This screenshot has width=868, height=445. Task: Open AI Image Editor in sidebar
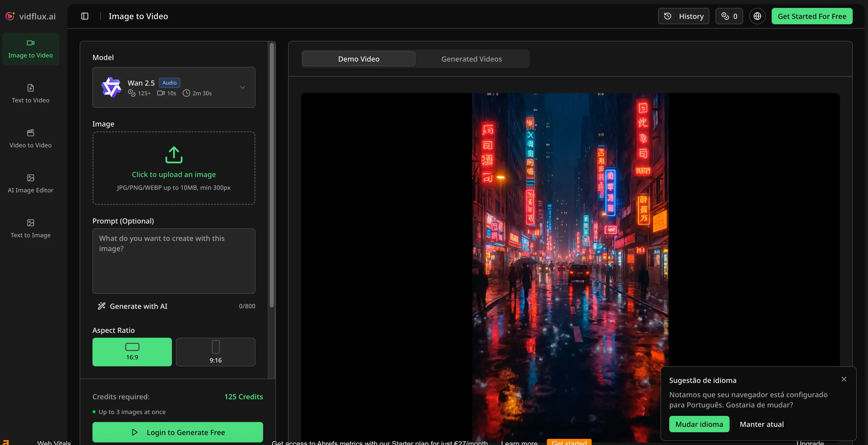point(31,184)
